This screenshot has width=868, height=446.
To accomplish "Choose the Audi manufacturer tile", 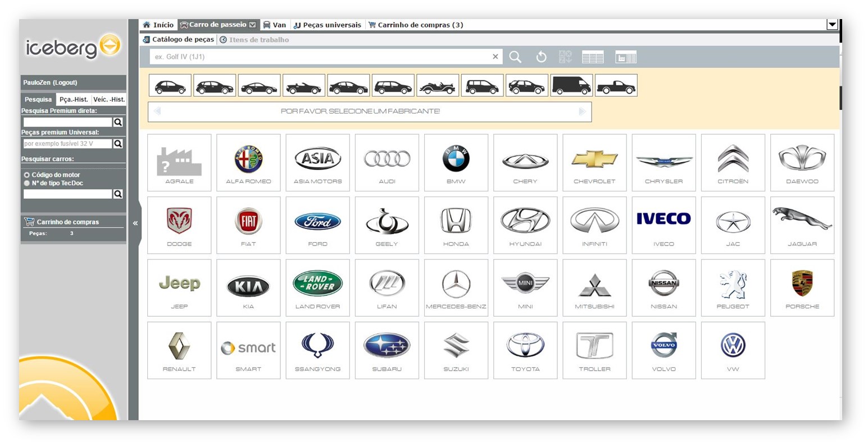I will 387,162.
